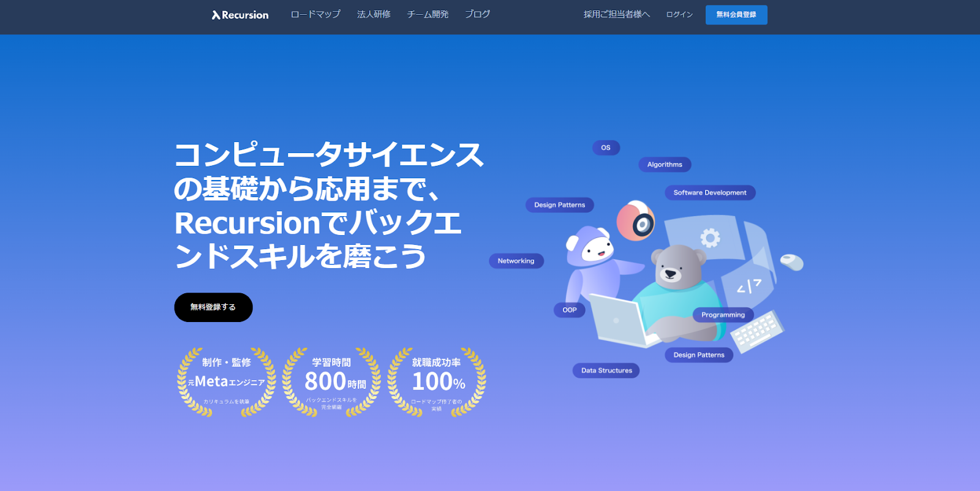The width and height of the screenshot is (980, 491).
Task: Click the ログイン link
Action: (679, 15)
